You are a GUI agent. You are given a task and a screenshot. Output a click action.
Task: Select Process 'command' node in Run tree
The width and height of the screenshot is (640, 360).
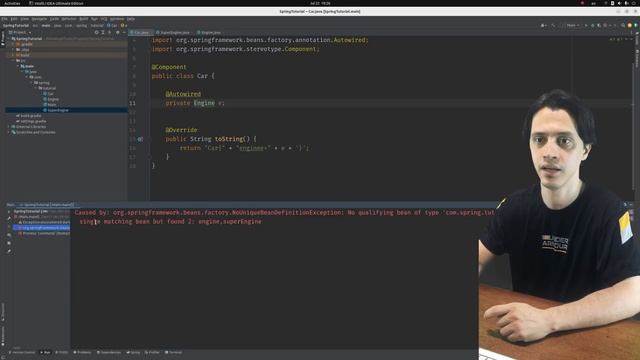[44, 233]
